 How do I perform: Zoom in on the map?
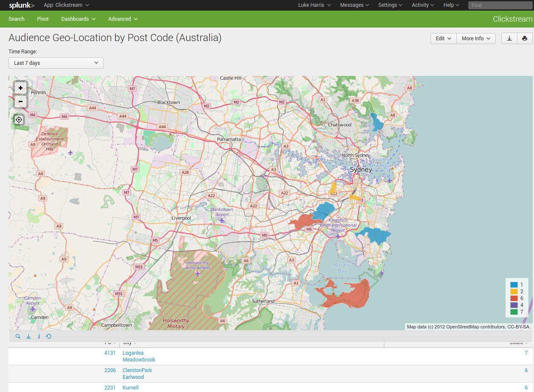pos(20,88)
